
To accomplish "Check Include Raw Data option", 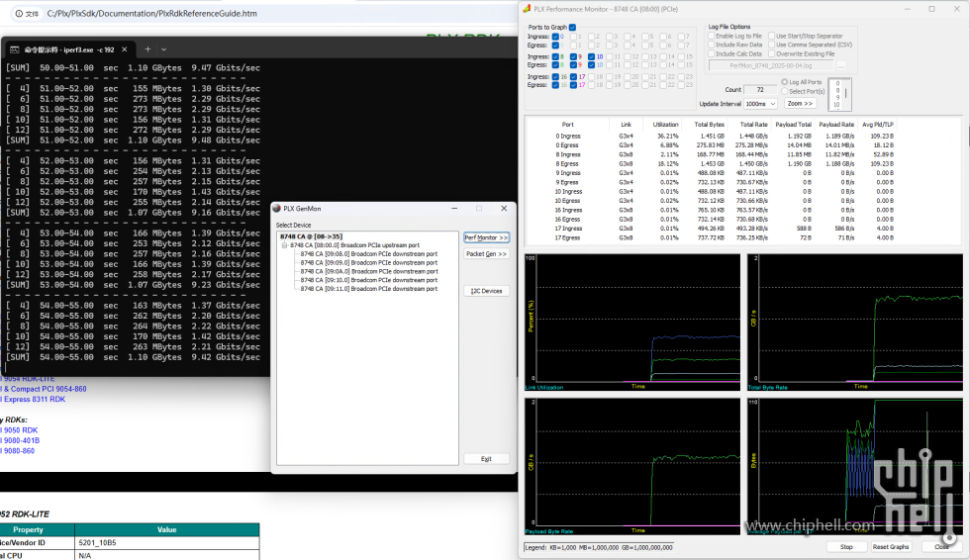I will [x=711, y=45].
